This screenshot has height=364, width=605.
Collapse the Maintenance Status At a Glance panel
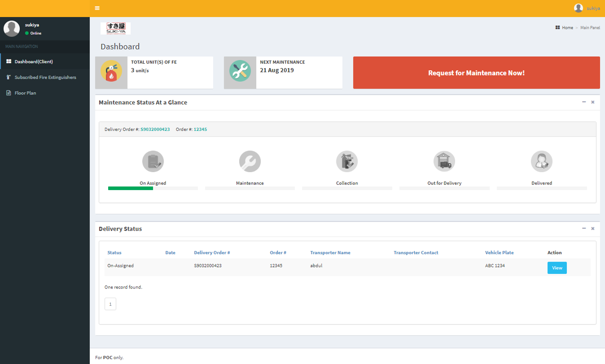point(584,102)
